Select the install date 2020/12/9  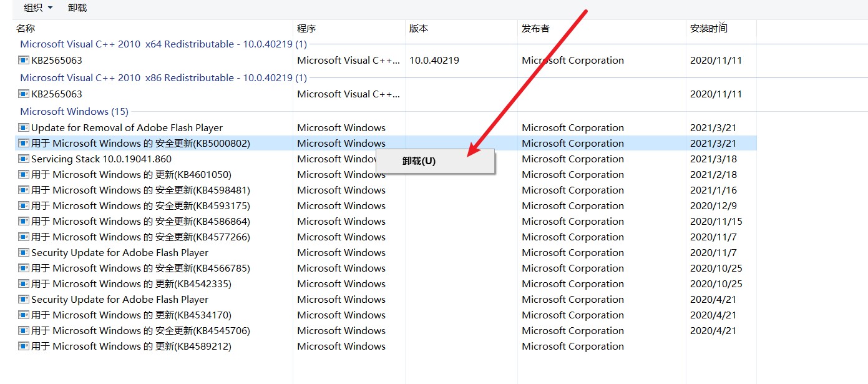click(x=714, y=206)
